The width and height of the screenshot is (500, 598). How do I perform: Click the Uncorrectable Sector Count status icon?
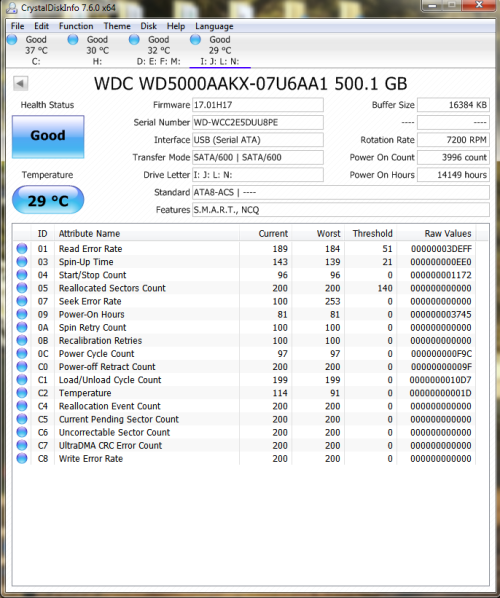[x=22, y=432]
